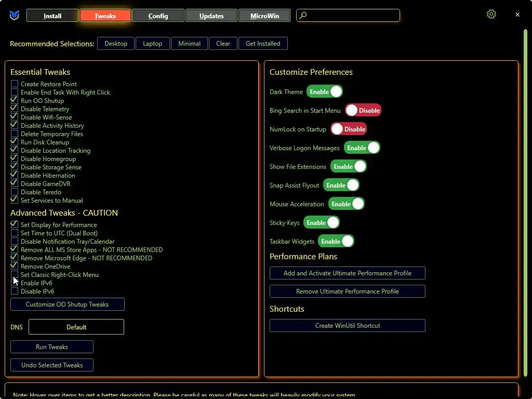Uncheck Remove OneDrive
The height and width of the screenshot is (399, 532).
pos(14,267)
